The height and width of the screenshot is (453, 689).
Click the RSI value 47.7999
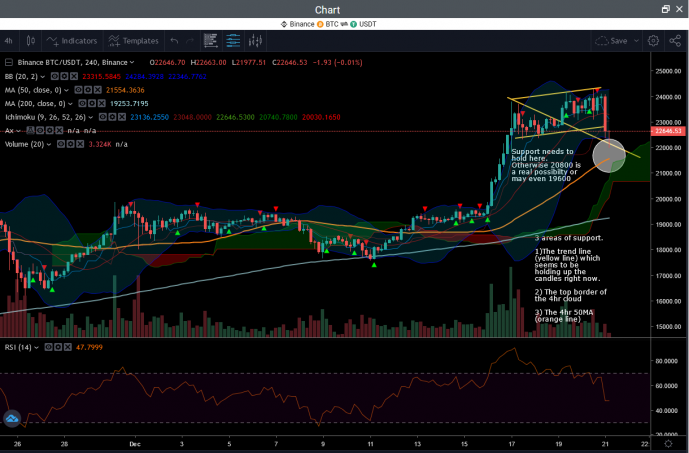(89, 347)
